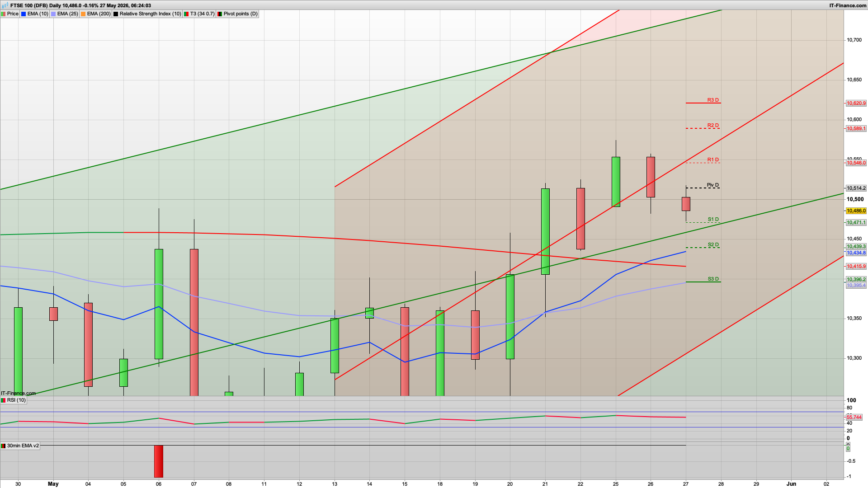This screenshot has width=868, height=488.
Task: Click the 55.744 RSI value tag
Action: (x=854, y=418)
